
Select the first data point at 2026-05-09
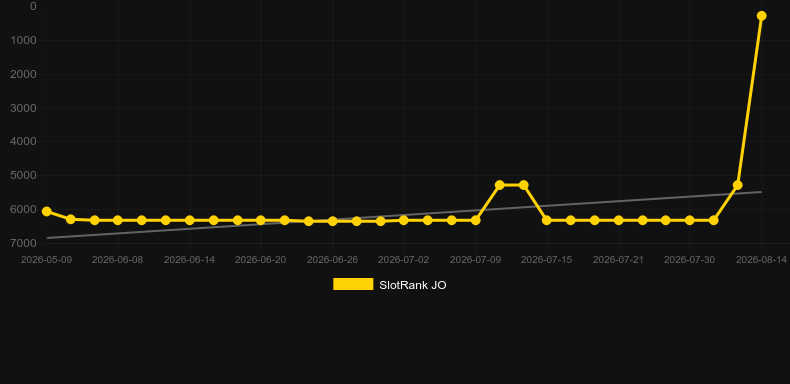coord(47,211)
